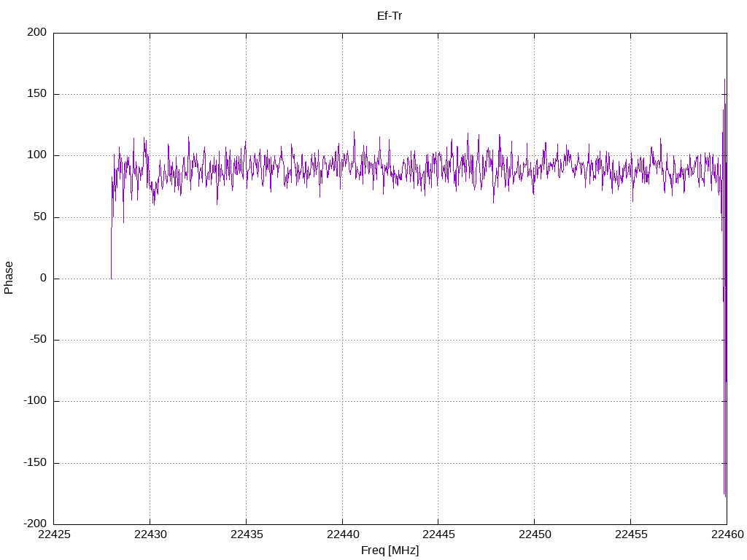The image size is (747, 560).
Task: Select the 22430 frequency tick label
Action: click(x=150, y=535)
